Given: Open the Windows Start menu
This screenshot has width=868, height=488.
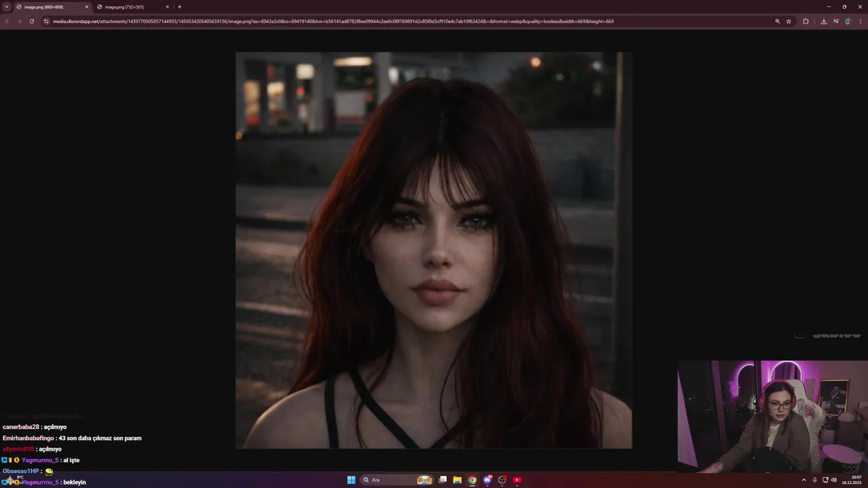Looking at the screenshot, I should pos(351,480).
